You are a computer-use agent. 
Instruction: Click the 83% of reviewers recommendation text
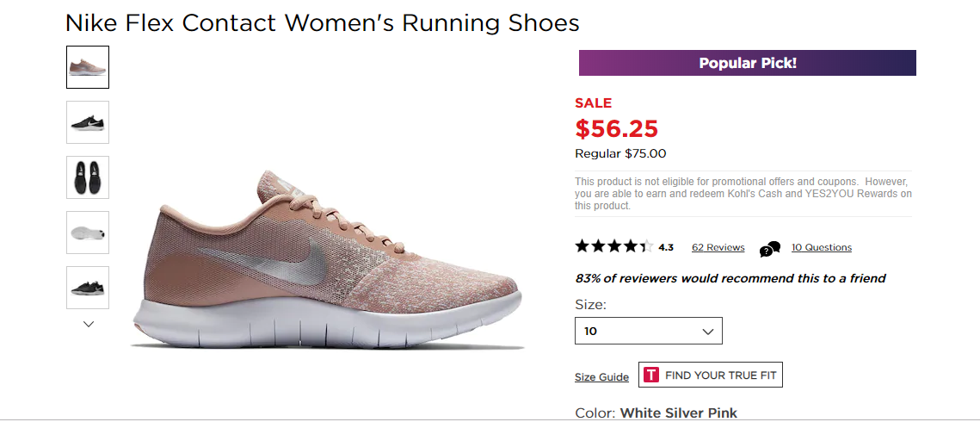(730, 278)
